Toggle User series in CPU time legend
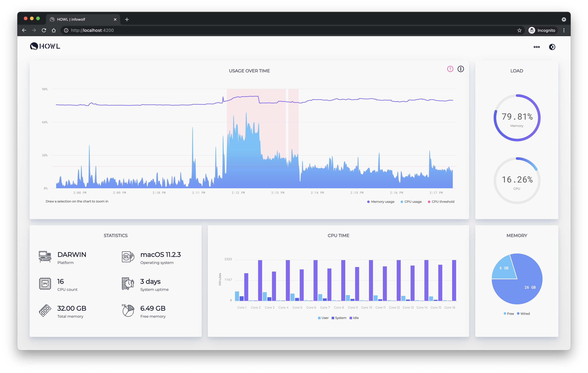 tap(323, 318)
